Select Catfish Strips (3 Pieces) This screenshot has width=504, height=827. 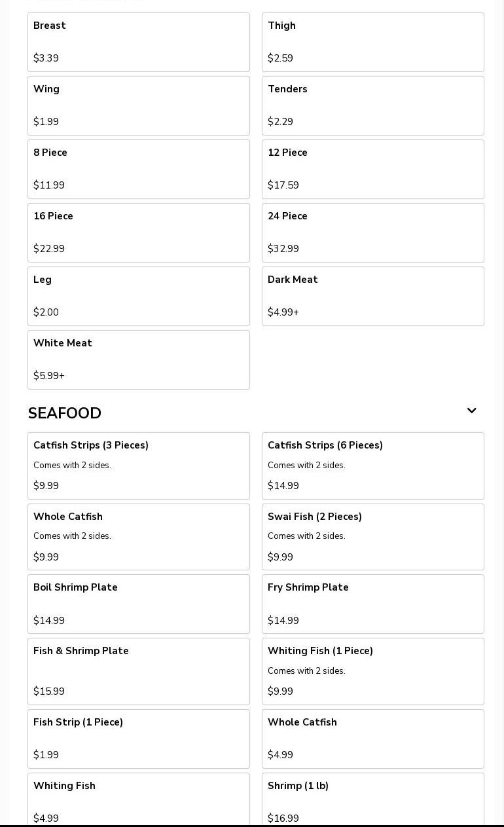coord(139,466)
